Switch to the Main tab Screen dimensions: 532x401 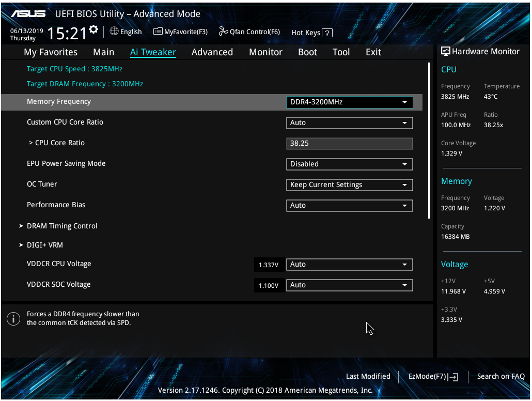pyautogui.click(x=103, y=52)
